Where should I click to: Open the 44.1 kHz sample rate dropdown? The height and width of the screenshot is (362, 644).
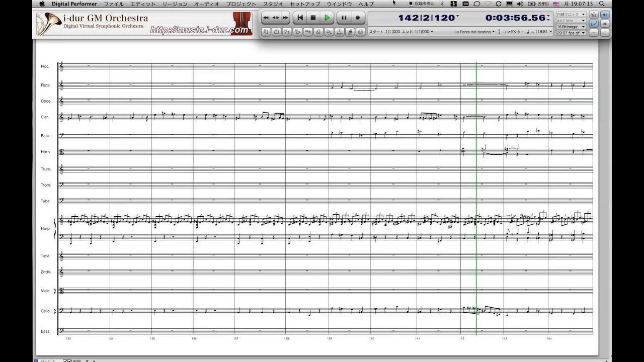571,21
